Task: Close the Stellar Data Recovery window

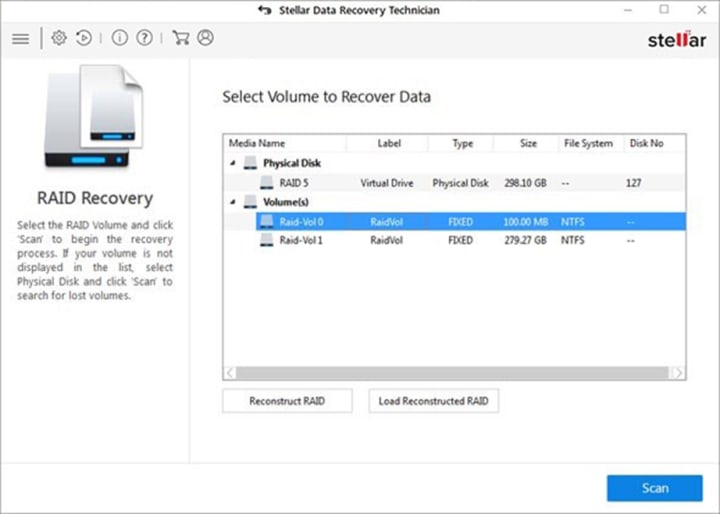Action: (x=702, y=10)
